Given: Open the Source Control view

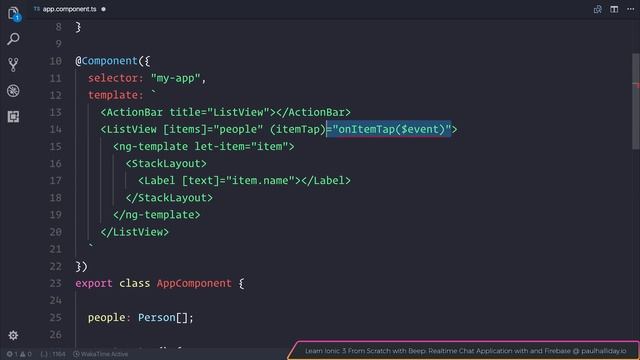Looking at the screenshot, I should pyautogui.click(x=13, y=65).
